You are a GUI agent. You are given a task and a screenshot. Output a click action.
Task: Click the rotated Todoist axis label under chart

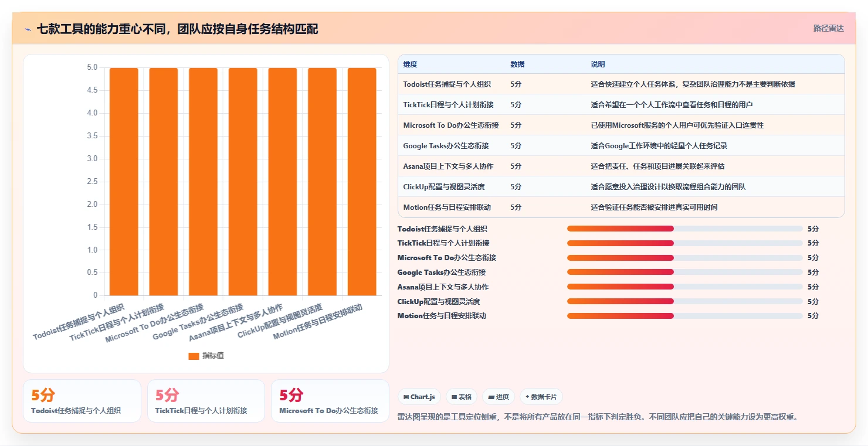[x=79, y=322]
